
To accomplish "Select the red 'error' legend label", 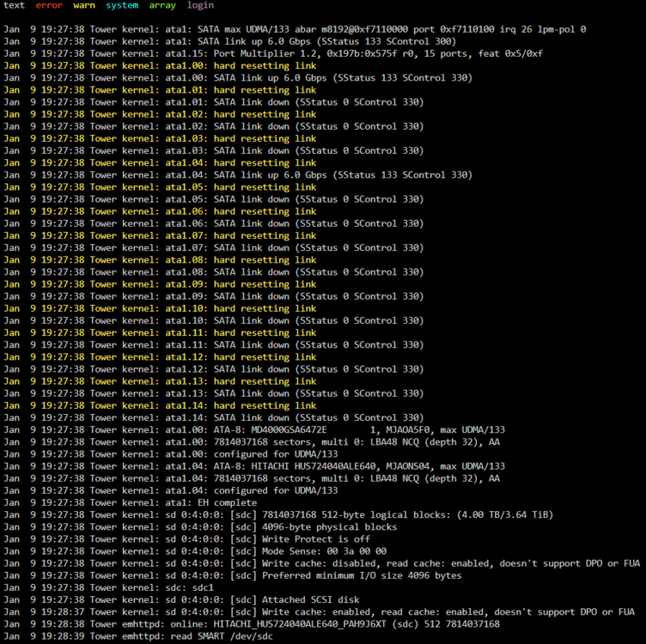I will (50, 5).
